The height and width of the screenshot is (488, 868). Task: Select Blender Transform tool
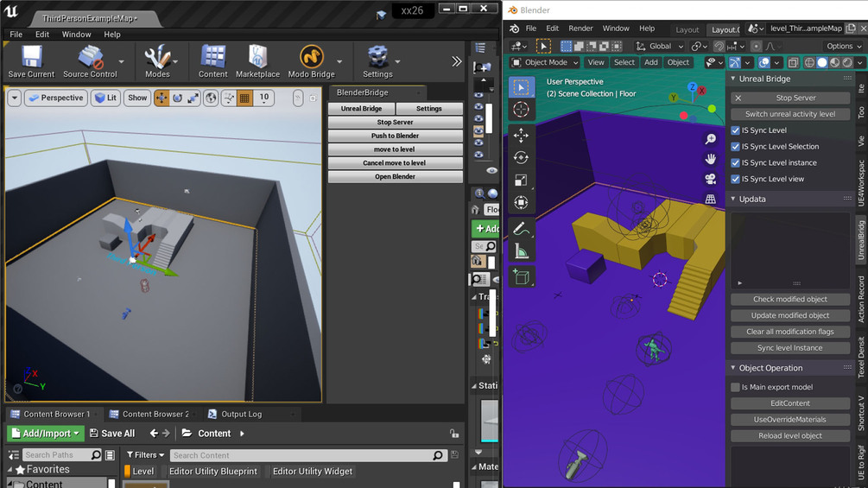point(521,202)
